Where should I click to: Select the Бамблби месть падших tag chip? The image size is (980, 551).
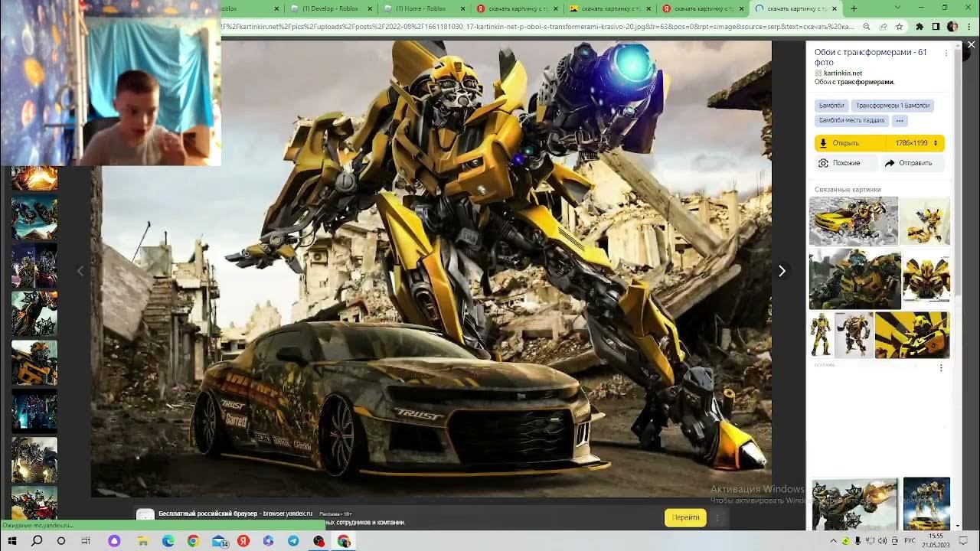(851, 120)
